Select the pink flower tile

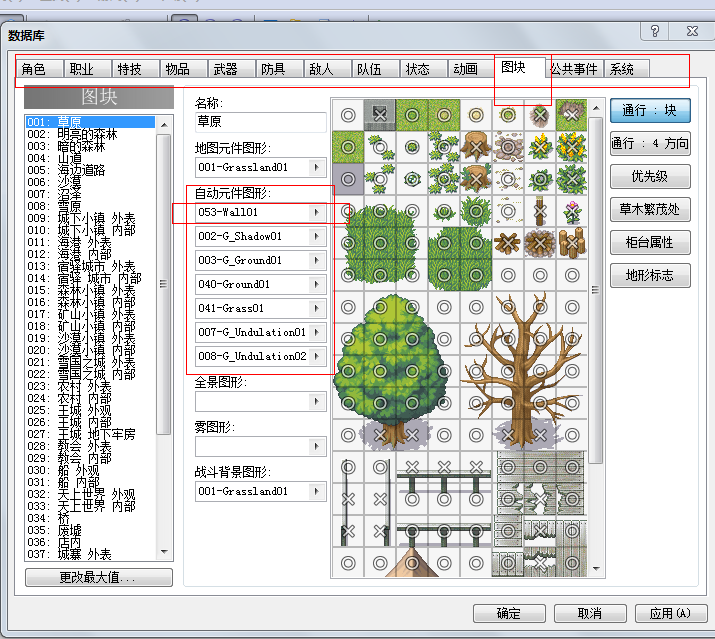click(x=572, y=211)
